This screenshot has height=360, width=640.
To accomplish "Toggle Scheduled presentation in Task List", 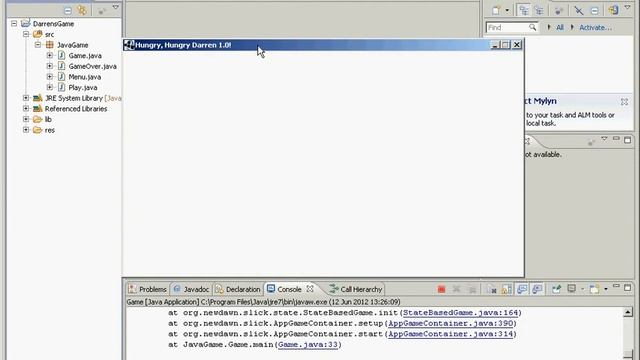I will (539, 11).
